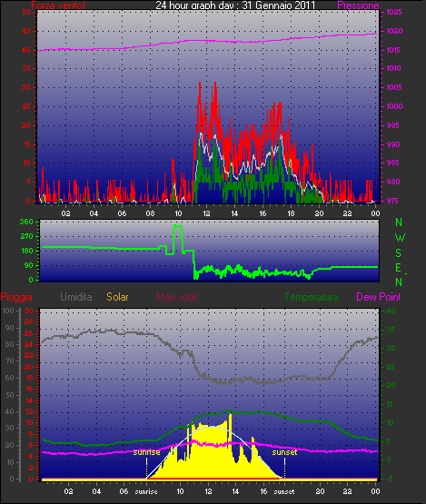Click the white 'sunrise' label on time axis
This screenshot has height=504, width=426.
coord(146,491)
